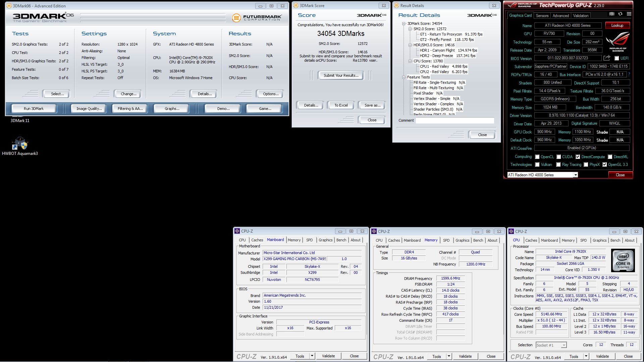The image size is (644, 362).
Task: Toggle the PhysX checkbox
Action: point(586,165)
